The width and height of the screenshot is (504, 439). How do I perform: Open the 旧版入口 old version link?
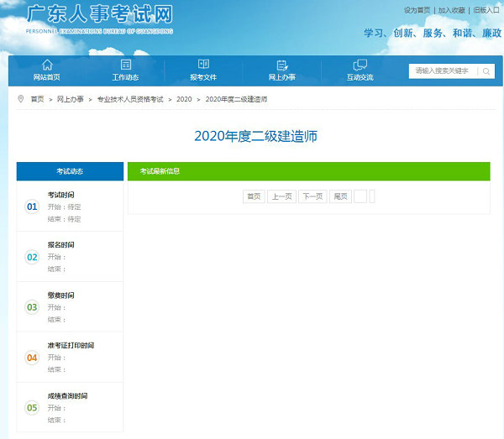(x=486, y=10)
